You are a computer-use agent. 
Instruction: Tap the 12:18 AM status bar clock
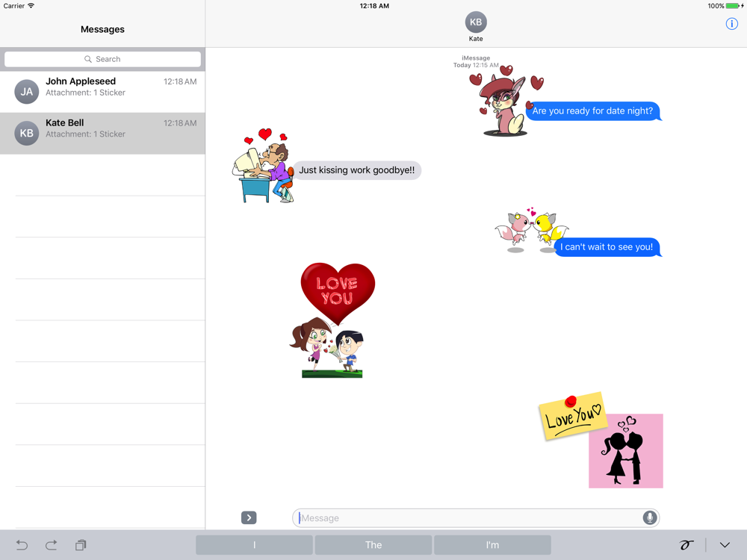pyautogui.click(x=374, y=6)
